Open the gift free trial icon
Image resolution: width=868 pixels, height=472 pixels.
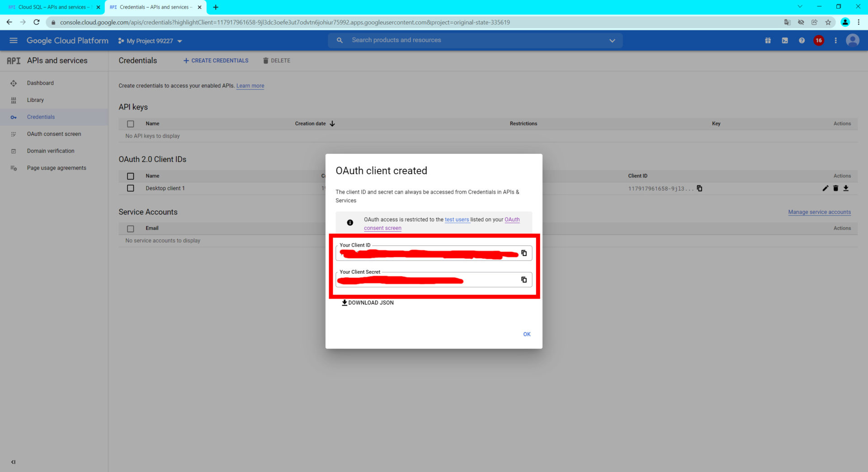pos(768,40)
